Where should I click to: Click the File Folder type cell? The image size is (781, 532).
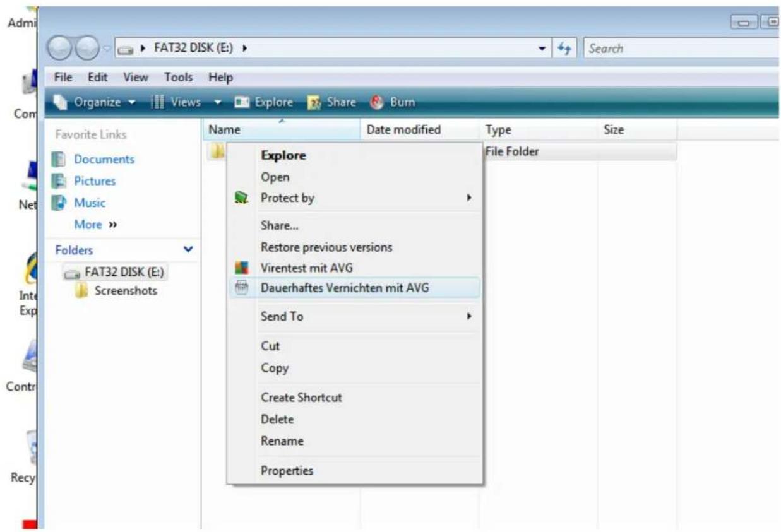512,151
